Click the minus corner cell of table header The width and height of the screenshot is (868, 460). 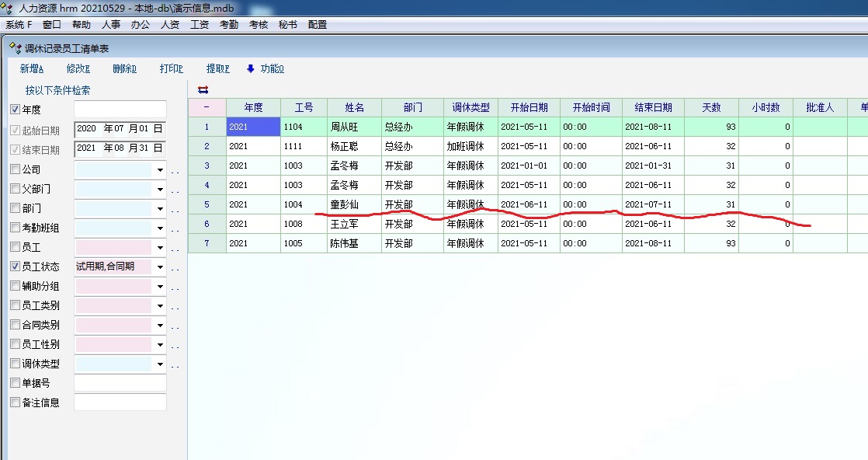pyautogui.click(x=207, y=108)
